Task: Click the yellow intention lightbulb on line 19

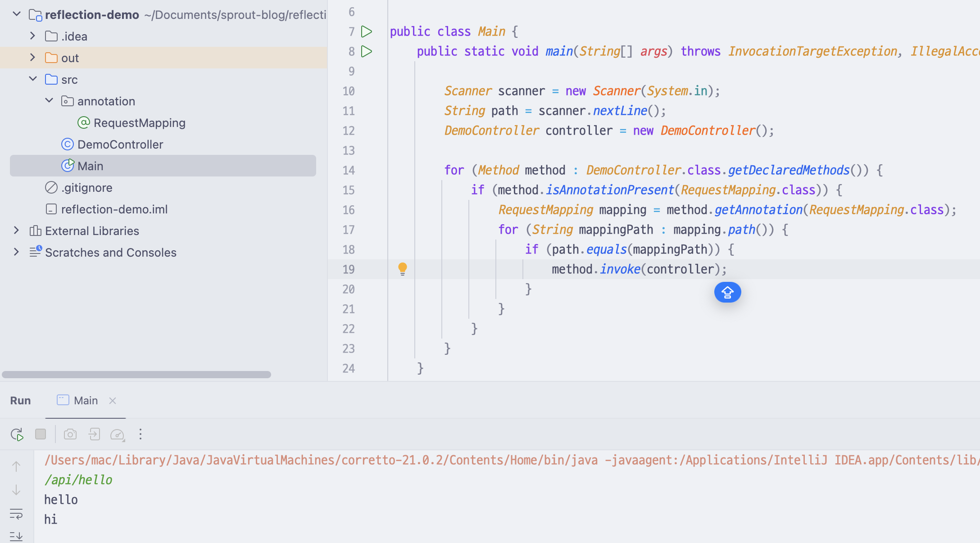Action: (x=403, y=269)
